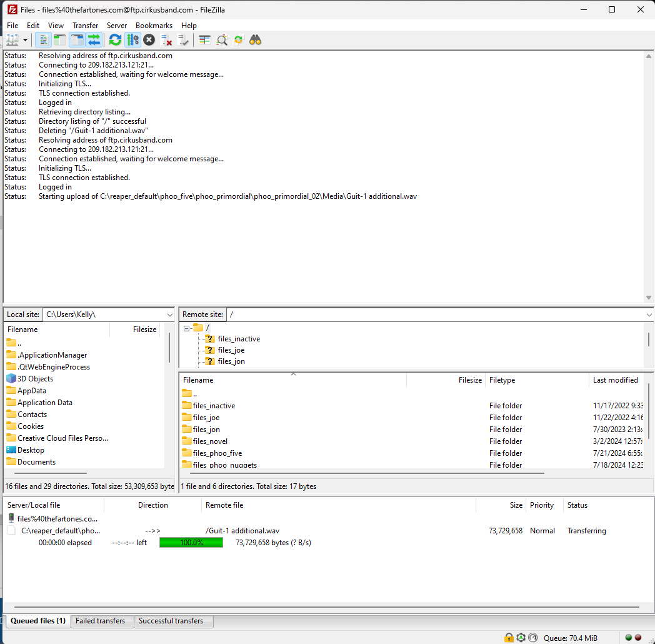Open the Bookmarks menu
This screenshot has height=644, width=655.
click(x=154, y=26)
